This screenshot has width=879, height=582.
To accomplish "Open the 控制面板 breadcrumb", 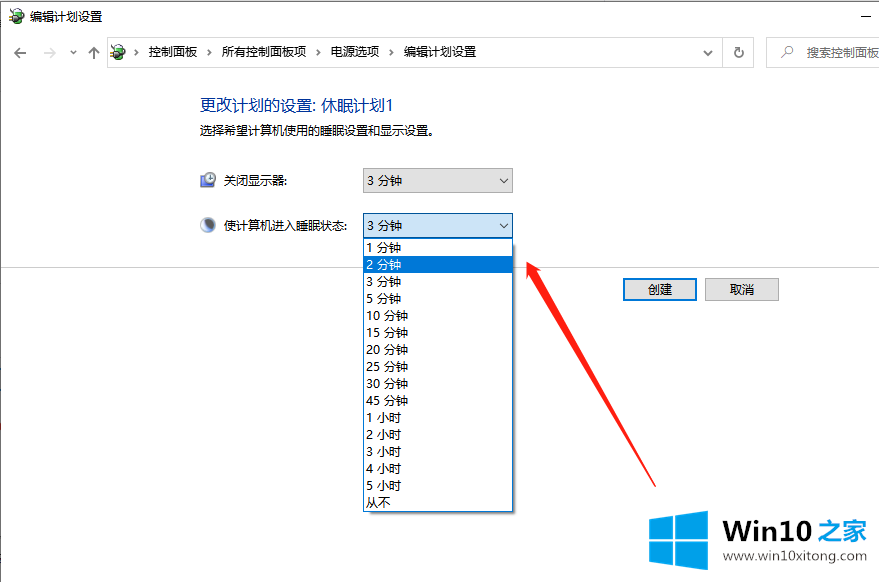I will point(173,52).
